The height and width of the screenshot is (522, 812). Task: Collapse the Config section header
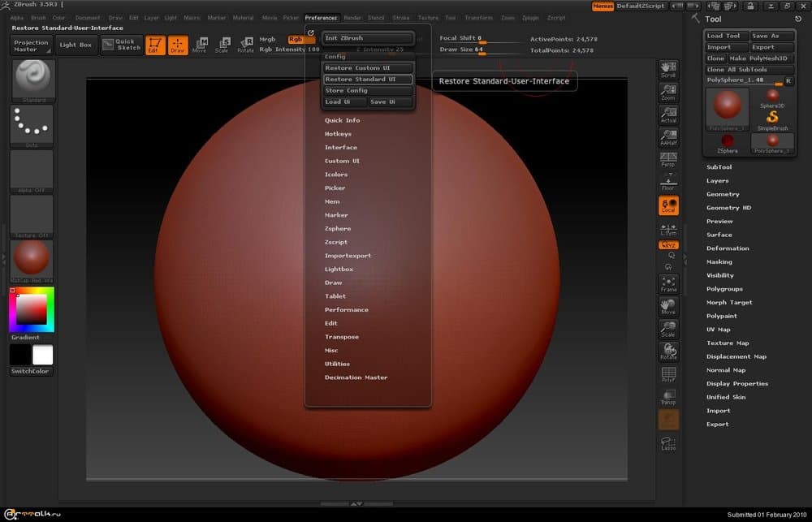pos(335,57)
